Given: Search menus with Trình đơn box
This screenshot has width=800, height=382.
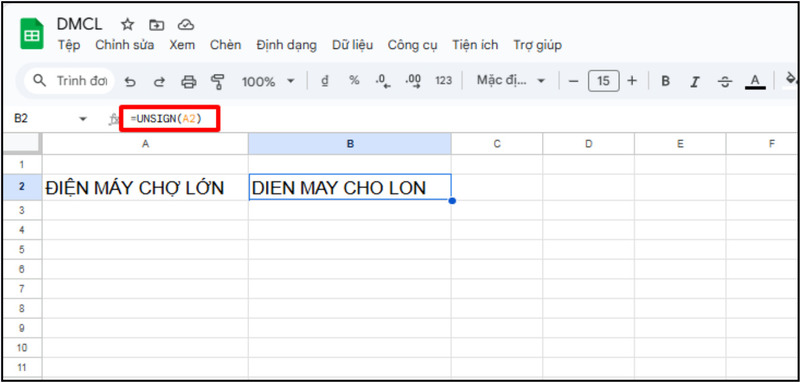Looking at the screenshot, I should point(69,81).
